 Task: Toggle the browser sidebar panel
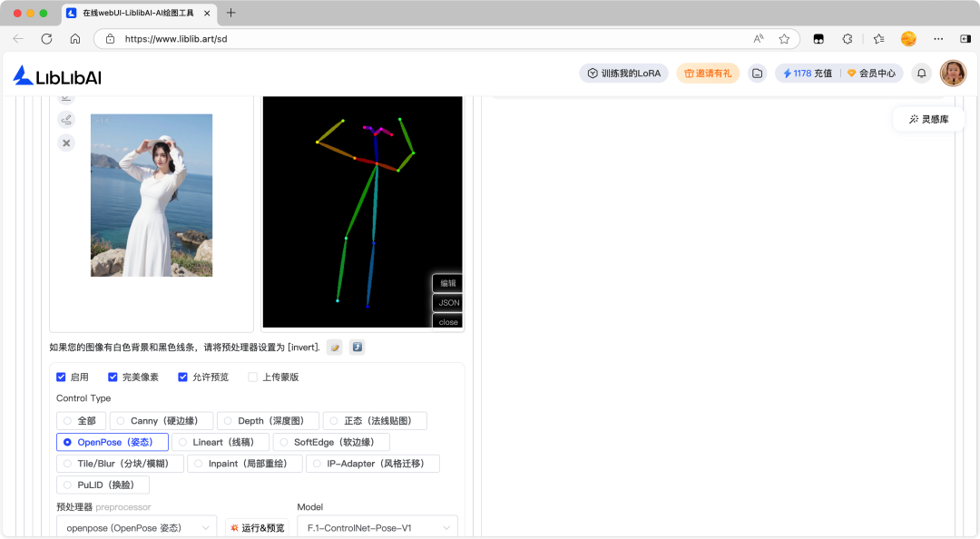point(965,39)
